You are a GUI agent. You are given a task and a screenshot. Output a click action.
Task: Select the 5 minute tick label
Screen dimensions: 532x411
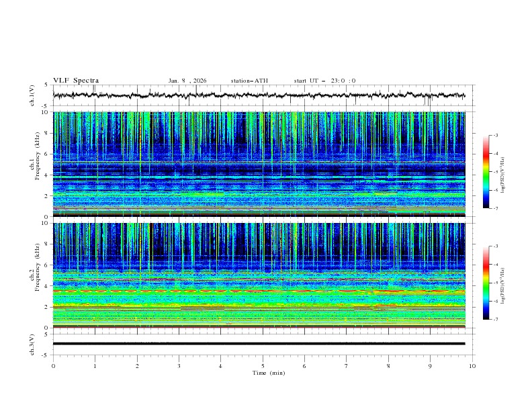click(263, 366)
